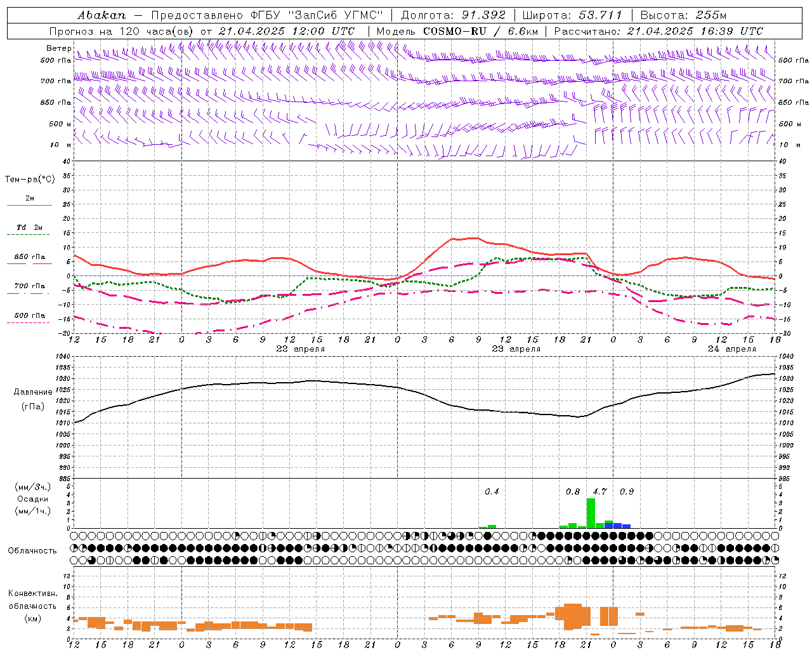Click the "Высота: 255м" header field
This screenshot has width=812, height=650.
click(683, 15)
